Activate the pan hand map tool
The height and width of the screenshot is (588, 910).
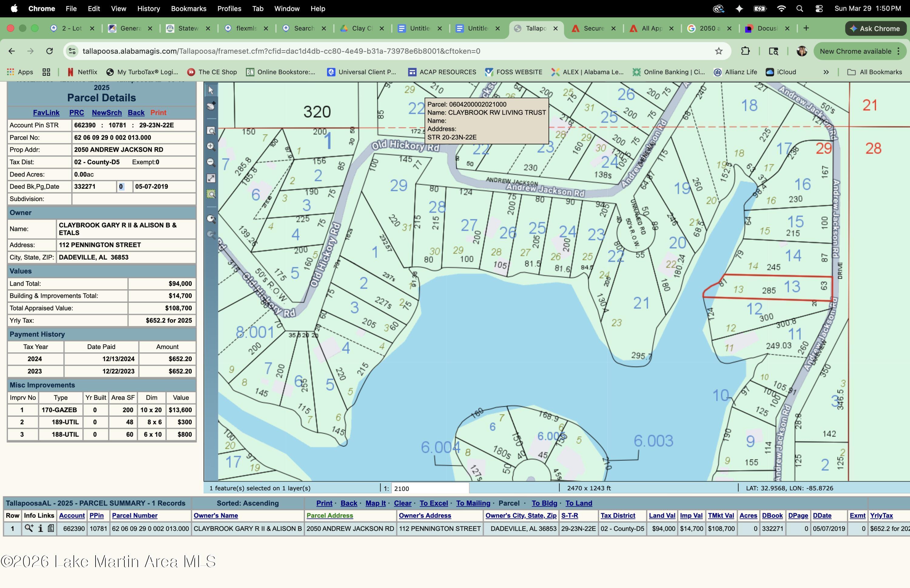(x=211, y=106)
